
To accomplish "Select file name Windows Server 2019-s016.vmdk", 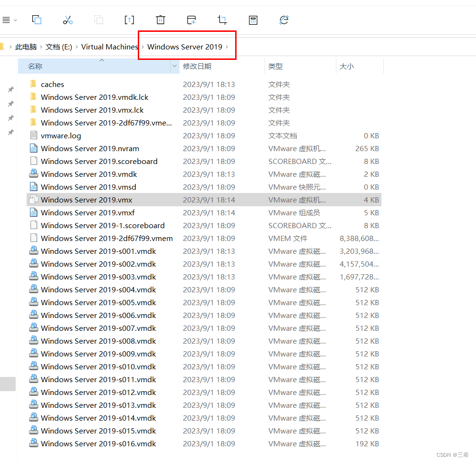I will [x=98, y=443].
